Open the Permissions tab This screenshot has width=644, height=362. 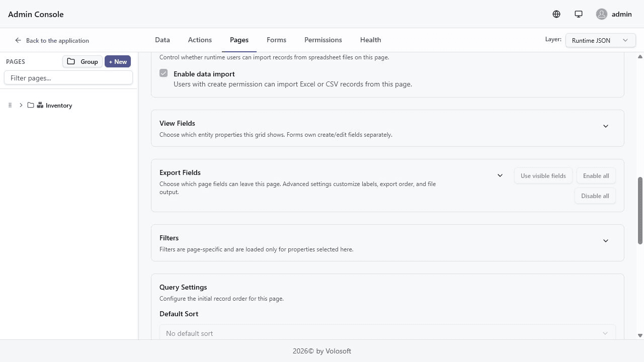pyautogui.click(x=323, y=40)
